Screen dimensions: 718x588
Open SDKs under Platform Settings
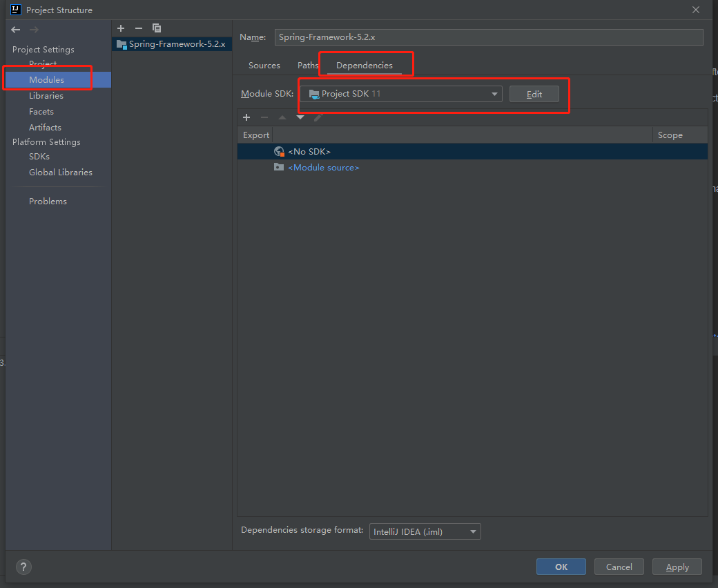(39, 157)
